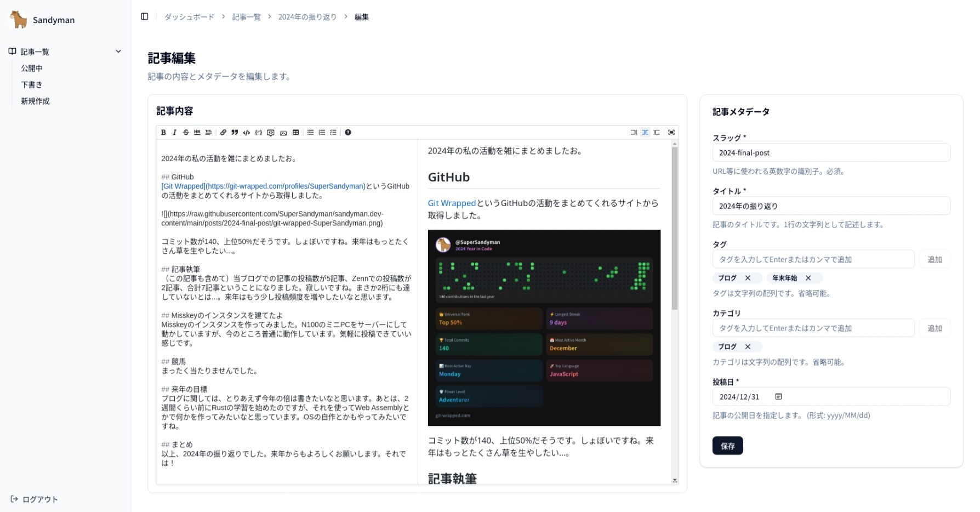Click scrollbar down arrow in preview
This screenshot has height=512, width=980.
675,481
